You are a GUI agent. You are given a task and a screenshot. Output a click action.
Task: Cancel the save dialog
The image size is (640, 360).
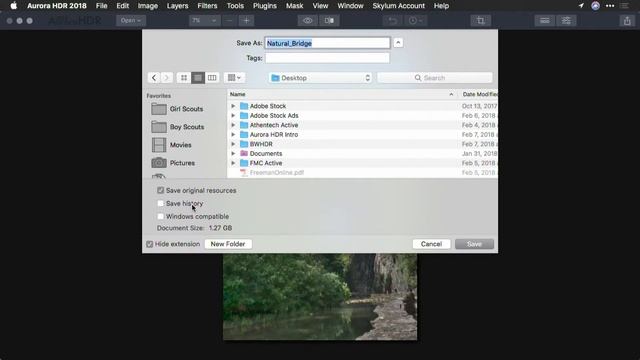[431, 244]
